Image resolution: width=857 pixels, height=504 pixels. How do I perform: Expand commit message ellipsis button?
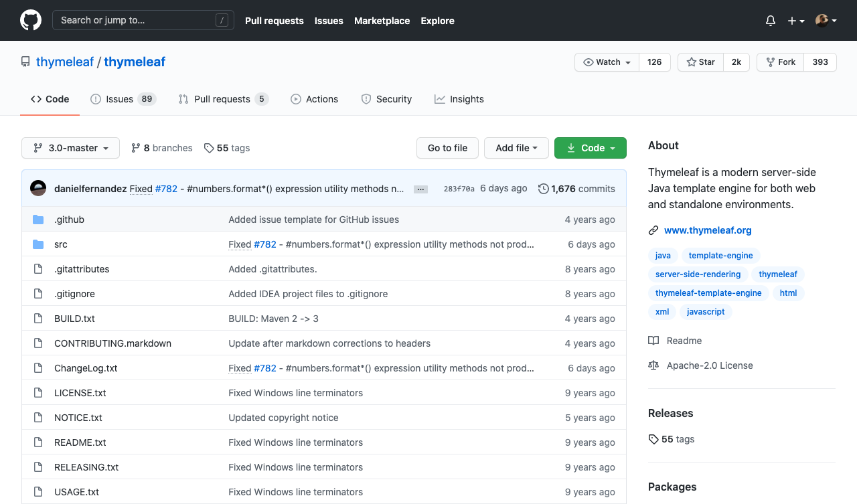[420, 189]
